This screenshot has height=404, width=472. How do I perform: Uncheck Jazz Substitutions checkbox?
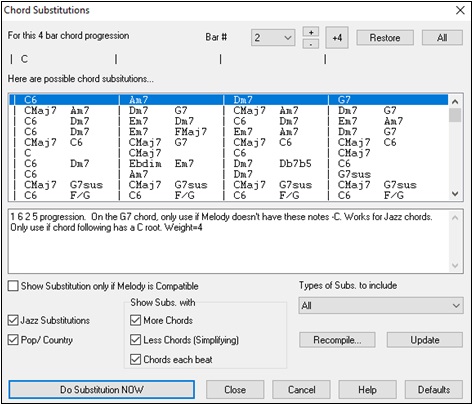pyautogui.click(x=13, y=320)
